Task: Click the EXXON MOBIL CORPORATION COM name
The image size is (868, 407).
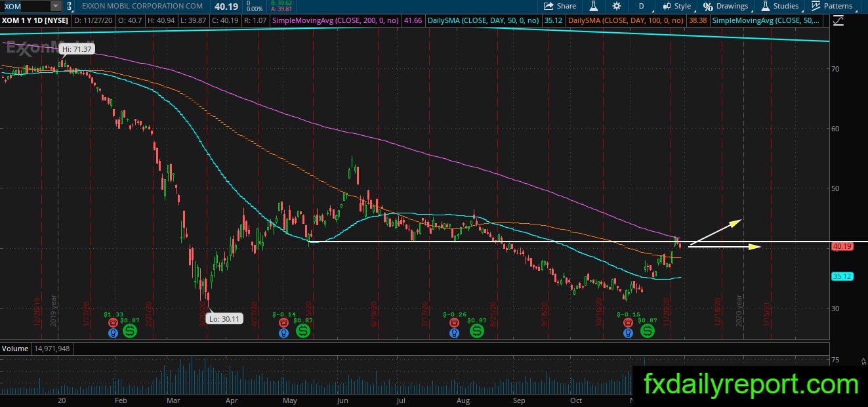Action: click(x=142, y=6)
